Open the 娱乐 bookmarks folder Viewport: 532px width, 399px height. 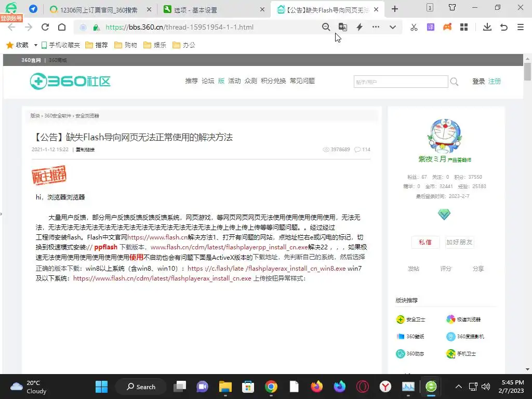[155, 45]
